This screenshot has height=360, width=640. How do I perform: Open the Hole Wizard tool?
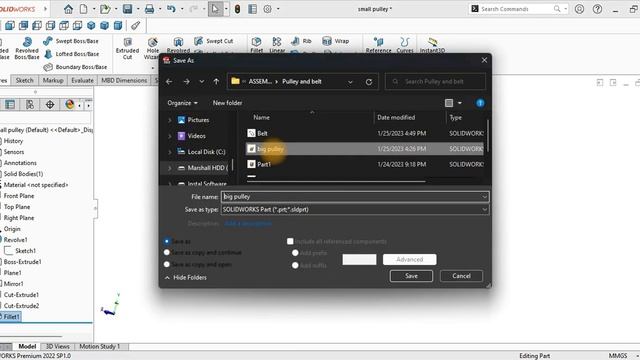(153, 48)
